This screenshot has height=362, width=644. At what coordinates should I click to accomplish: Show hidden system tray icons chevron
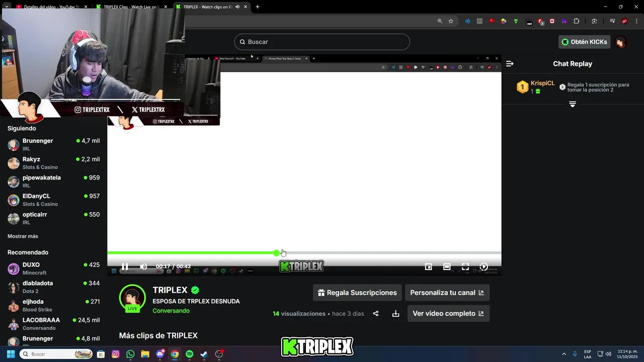(564, 354)
